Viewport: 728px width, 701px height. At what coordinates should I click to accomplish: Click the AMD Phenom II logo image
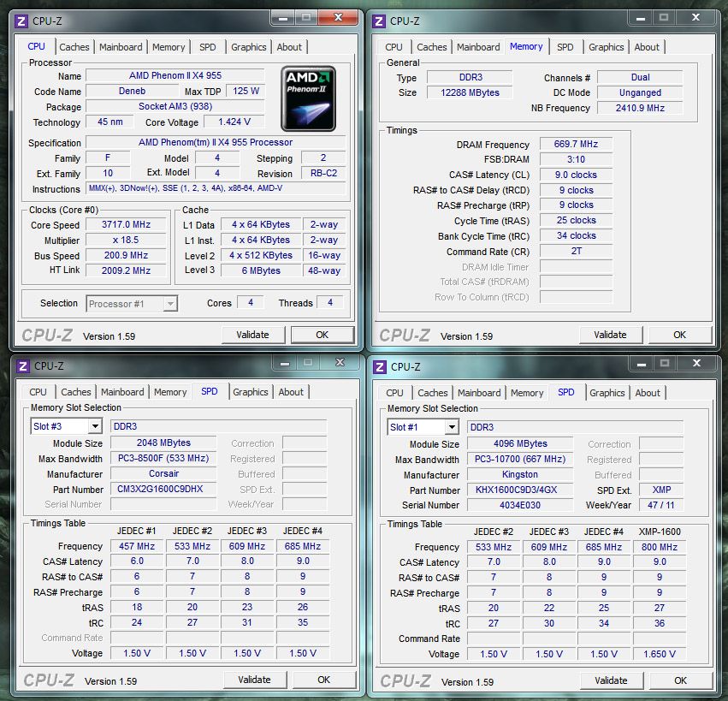point(308,98)
